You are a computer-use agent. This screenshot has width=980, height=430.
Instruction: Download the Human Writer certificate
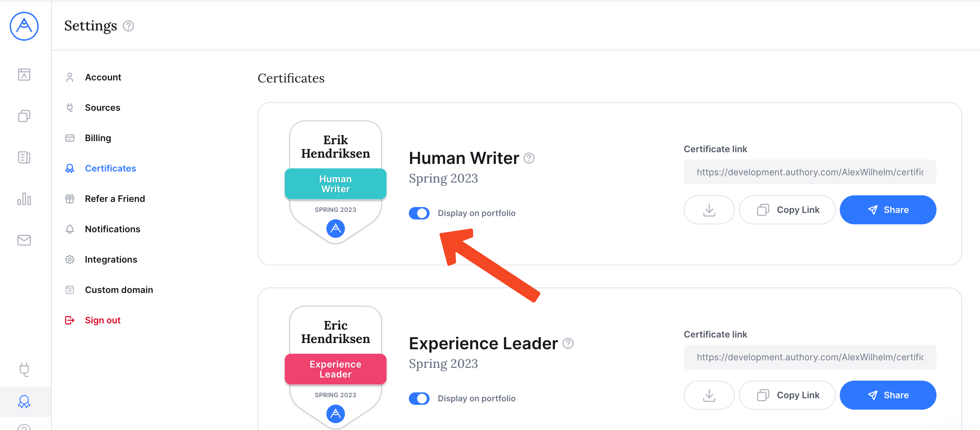709,210
